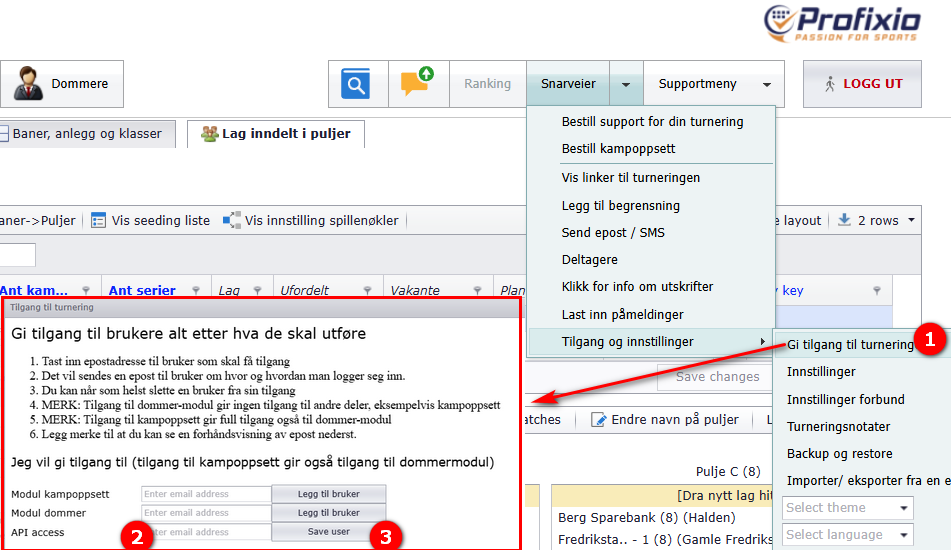Open the Select language combo box

(x=847, y=534)
